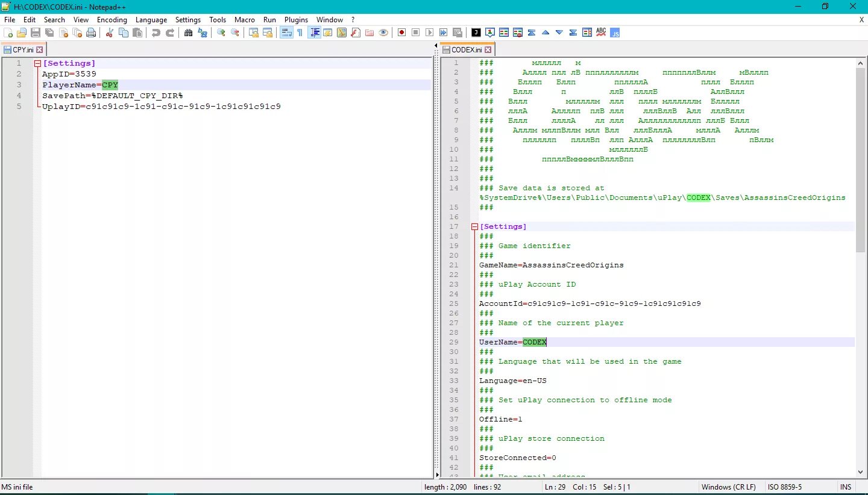Go to next difference down arrow
Screen dimensions: 868x495
coord(559,33)
